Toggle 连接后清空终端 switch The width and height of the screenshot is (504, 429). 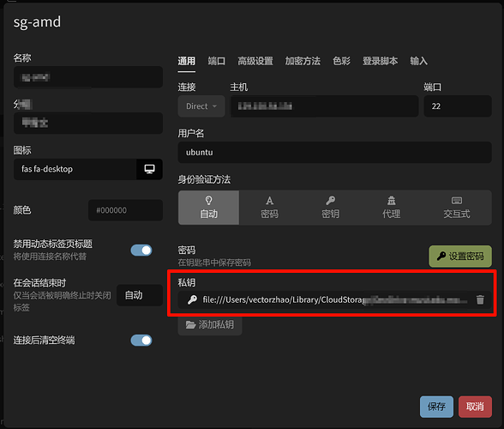coord(141,340)
